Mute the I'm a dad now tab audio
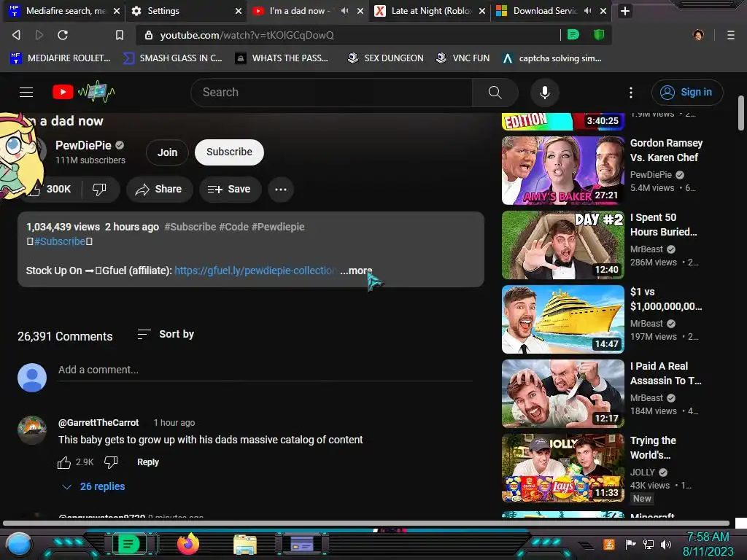The height and width of the screenshot is (560, 747). [344, 10]
